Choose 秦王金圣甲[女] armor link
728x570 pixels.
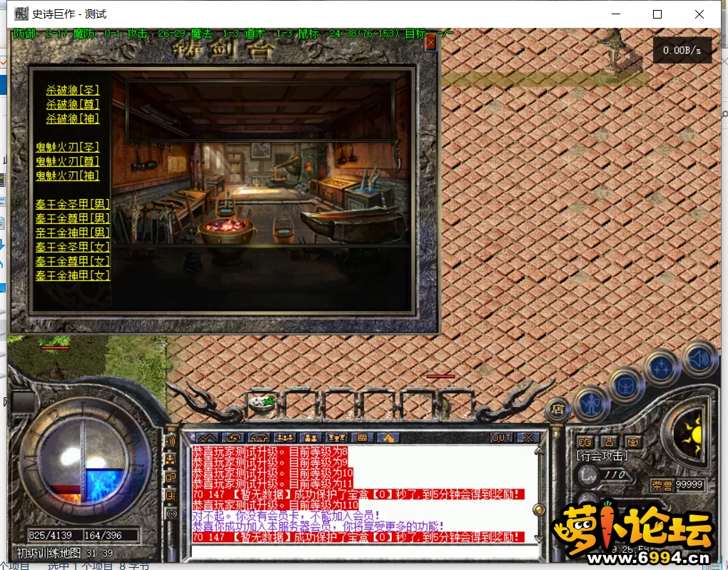coord(73,247)
